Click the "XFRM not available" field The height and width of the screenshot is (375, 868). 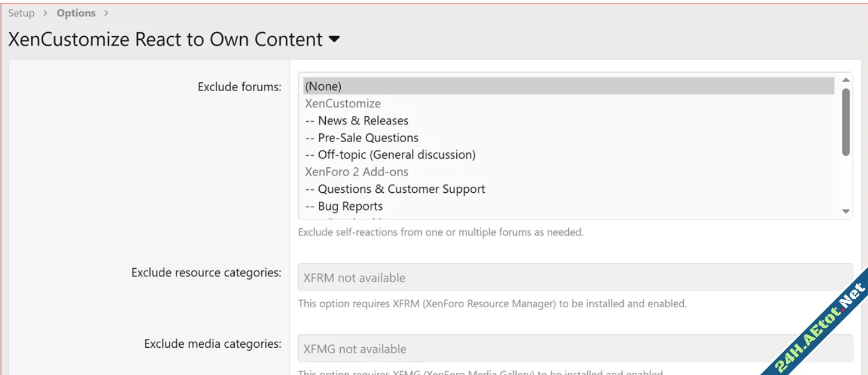575,277
